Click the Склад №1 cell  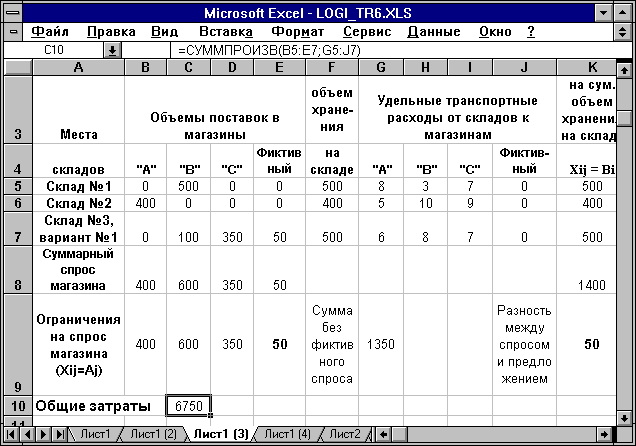point(79,186)
